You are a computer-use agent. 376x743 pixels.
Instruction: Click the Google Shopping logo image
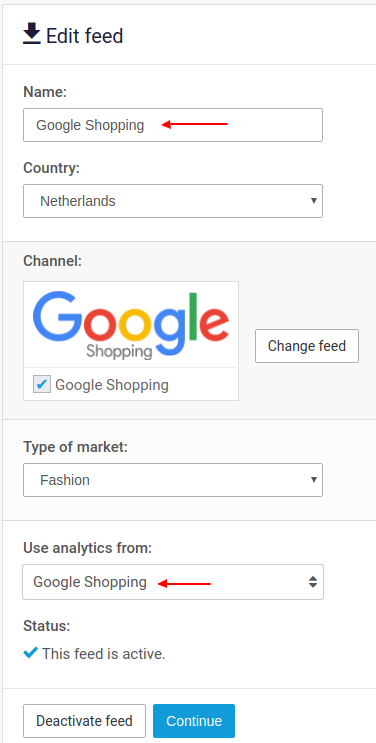point(131,325)
